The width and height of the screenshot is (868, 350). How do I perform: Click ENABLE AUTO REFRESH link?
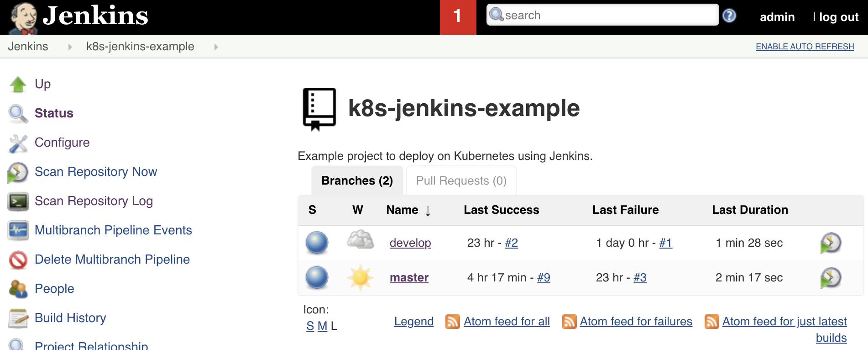click(x=805, y=47)
